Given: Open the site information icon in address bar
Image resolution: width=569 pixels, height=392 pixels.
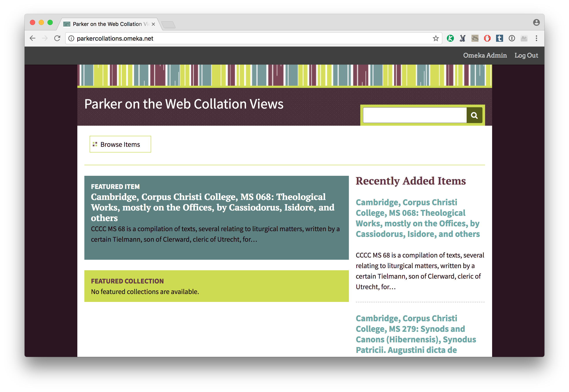Looking at the screenshot, I should [x=71, y=38].
